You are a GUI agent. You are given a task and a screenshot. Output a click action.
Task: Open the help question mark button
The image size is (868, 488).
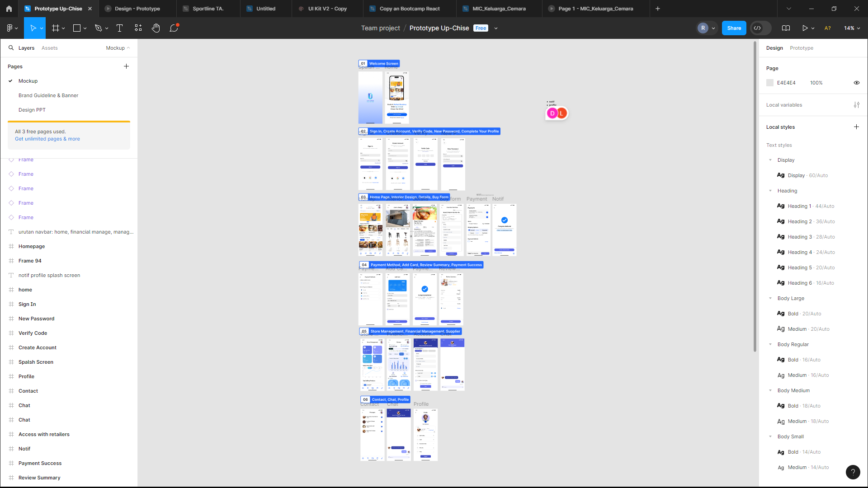pos(853,472)
